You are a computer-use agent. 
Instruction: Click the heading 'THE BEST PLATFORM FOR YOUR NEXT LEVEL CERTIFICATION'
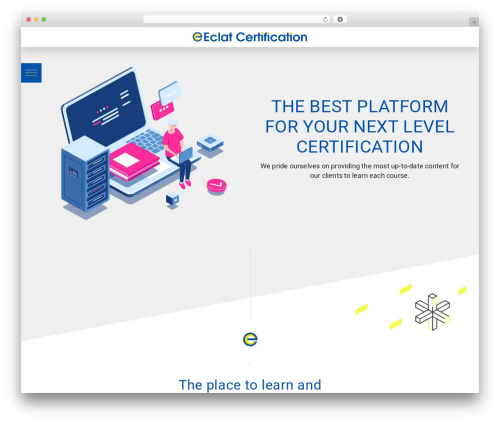click(x=359, y=126)
